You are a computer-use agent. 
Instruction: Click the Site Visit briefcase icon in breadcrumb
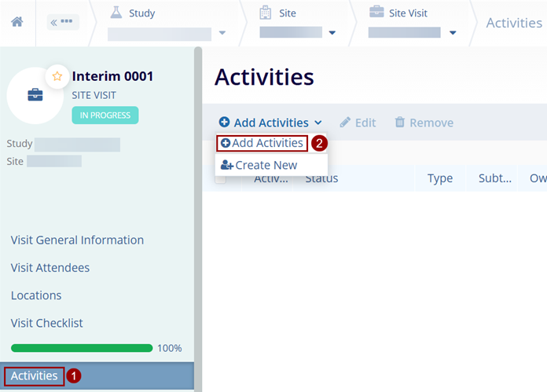[376, 13]
